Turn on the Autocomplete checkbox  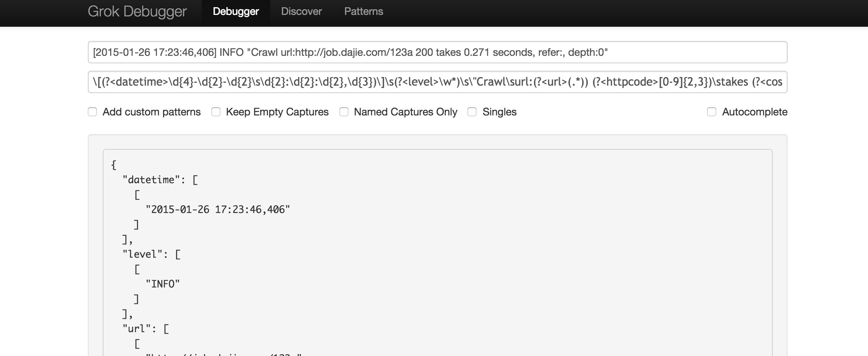point(712,112)
